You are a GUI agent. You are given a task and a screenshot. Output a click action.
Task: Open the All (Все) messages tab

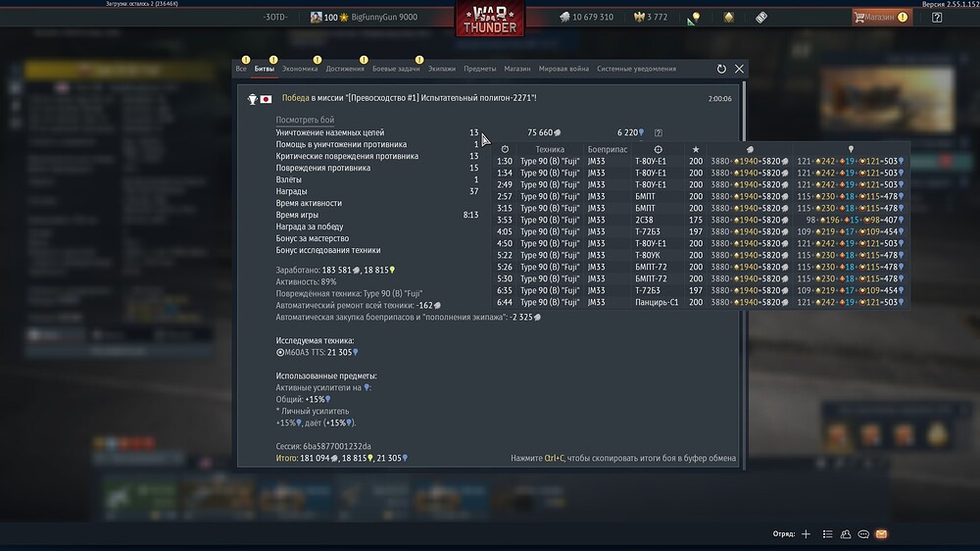(x=241, y=69)
